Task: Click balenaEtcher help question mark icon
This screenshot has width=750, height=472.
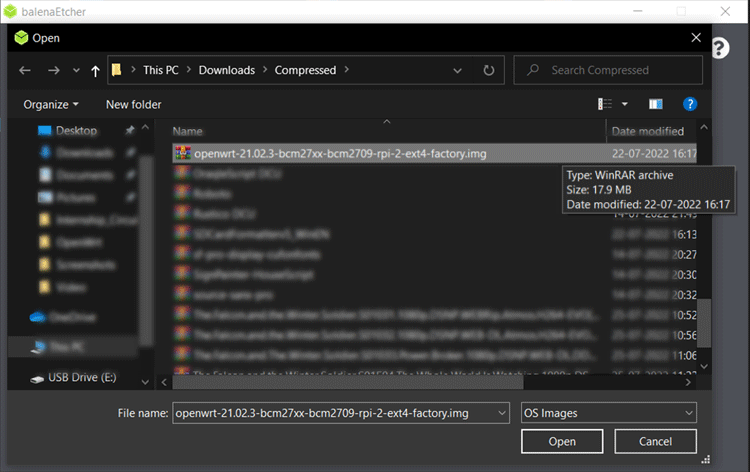Action: point(720,48)
